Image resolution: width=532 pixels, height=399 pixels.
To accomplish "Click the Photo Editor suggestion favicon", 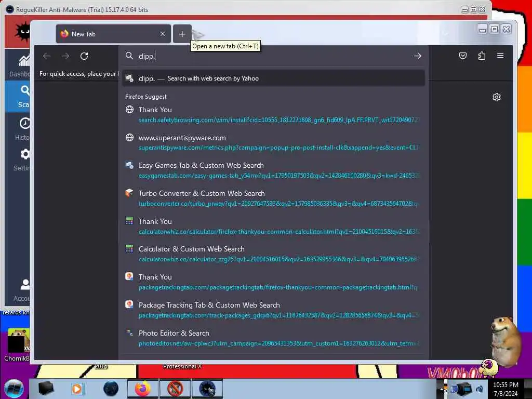I will 129,333.
